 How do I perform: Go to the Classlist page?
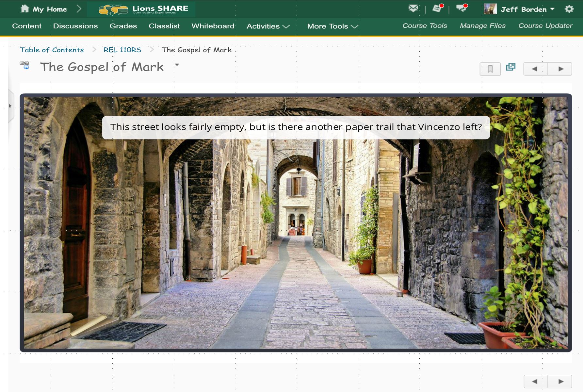[x=164, y=26]
